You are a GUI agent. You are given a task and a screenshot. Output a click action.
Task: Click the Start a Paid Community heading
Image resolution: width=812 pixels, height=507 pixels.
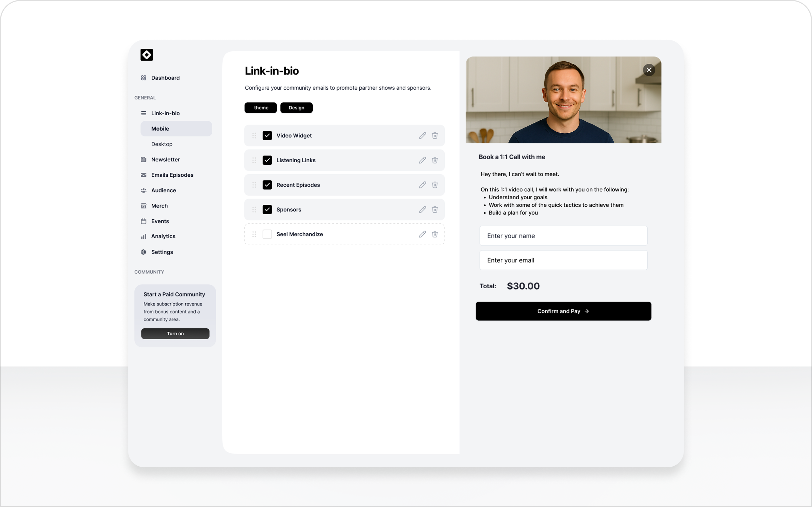pos(174,294)
